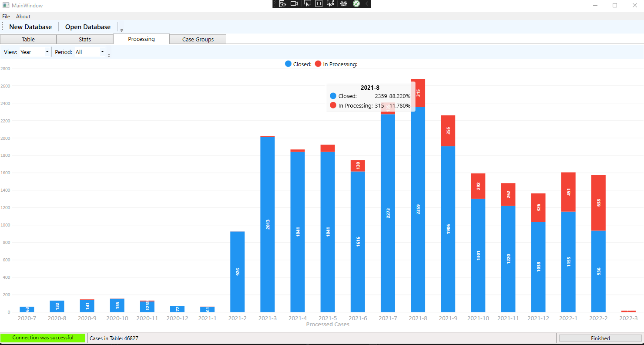The height and width of the screenshot is (345, 644).
Task: Click the 'Processed Cases' axis title
Action: point(328,324)
